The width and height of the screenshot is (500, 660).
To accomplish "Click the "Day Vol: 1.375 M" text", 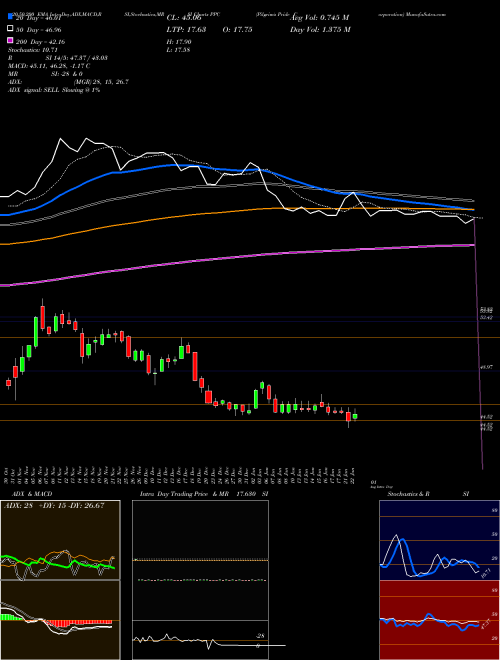I will click(x=320, y=29).
